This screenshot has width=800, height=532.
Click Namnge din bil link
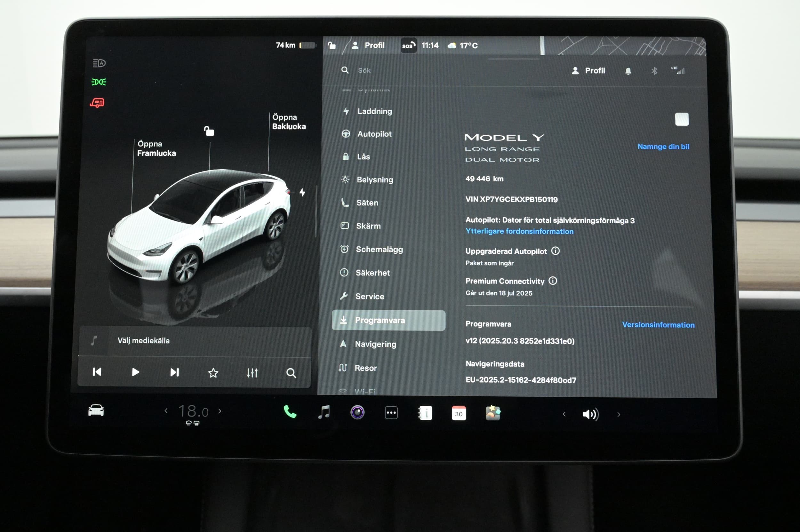tap(663, 147)
